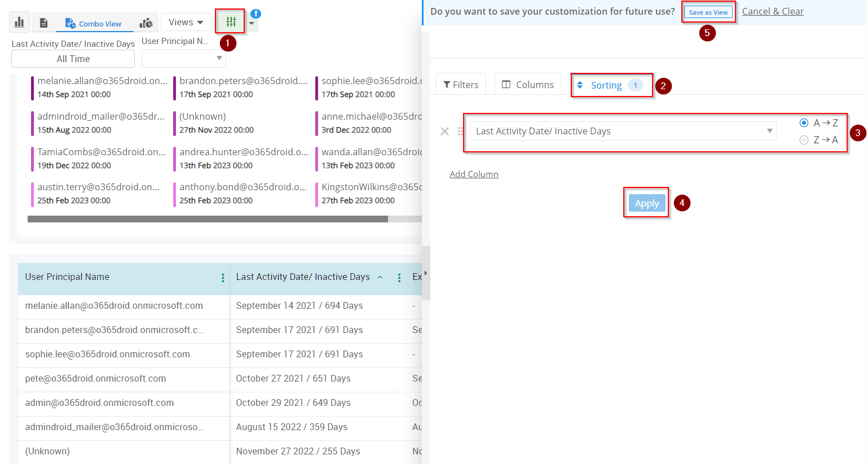
Task: Switch to the document report view icon
Action: click(x=43, y=23)
